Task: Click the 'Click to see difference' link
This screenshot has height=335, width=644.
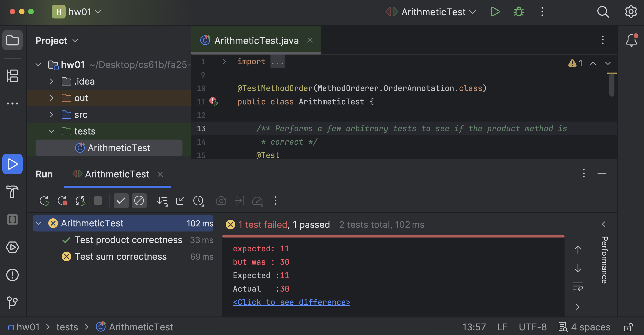Action: [291, 302]
